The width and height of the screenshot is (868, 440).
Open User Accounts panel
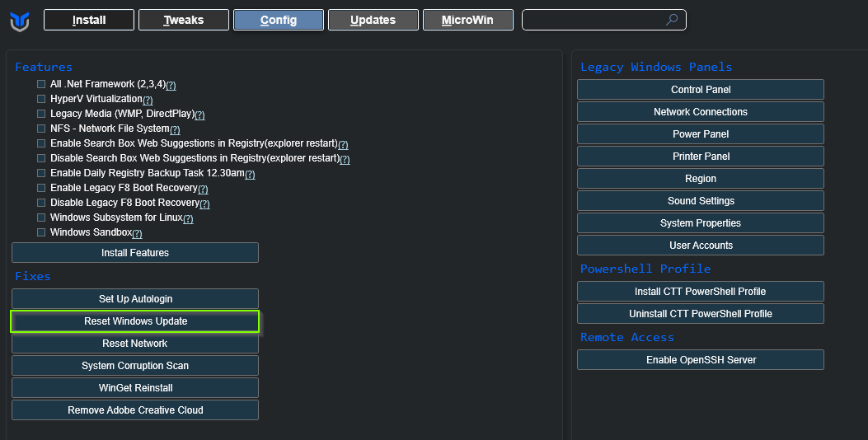click(x=701, y=246)
